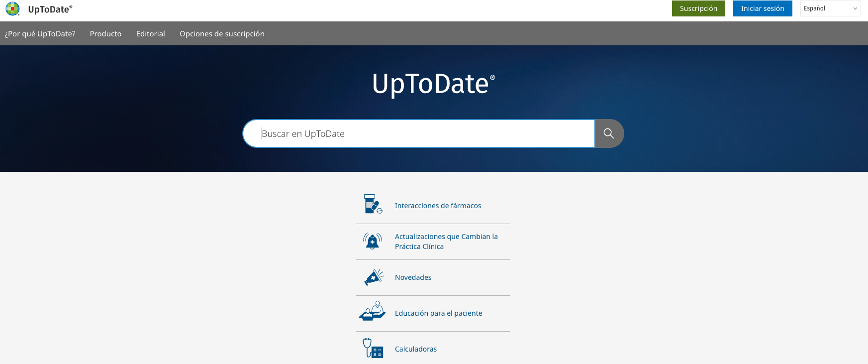The height and width of the screenshot is (364, 868).
Task: Open the ¿Por qué UpToDate? menu
Action: pyautogui.click(x=40, y=34)
